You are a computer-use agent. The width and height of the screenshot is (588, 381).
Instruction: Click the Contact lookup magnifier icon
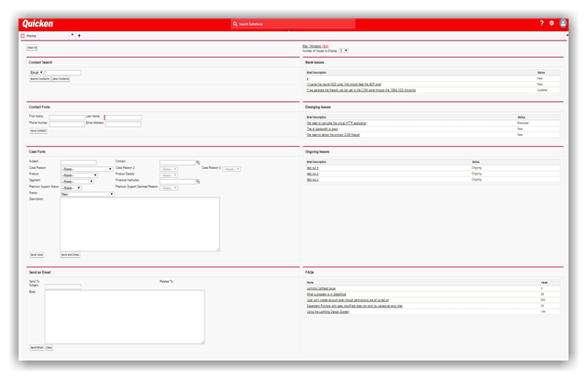[x=197, y=162]
